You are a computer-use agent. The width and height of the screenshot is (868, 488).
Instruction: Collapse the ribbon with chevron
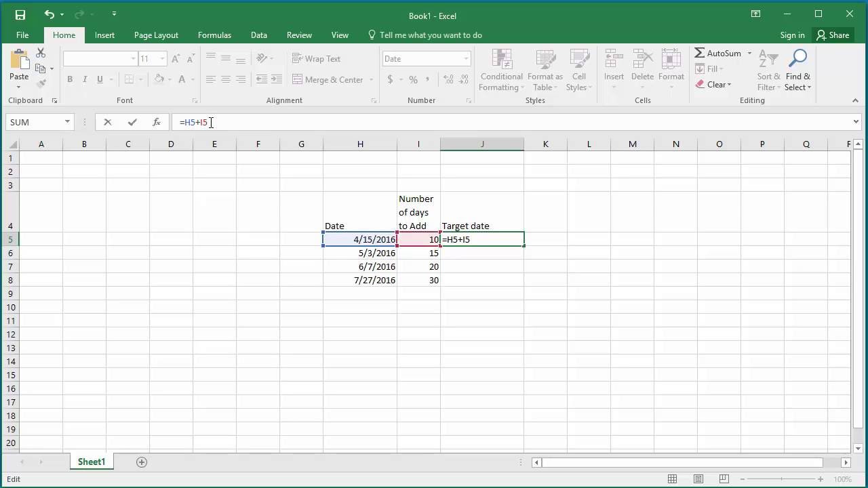click(855, 100)
